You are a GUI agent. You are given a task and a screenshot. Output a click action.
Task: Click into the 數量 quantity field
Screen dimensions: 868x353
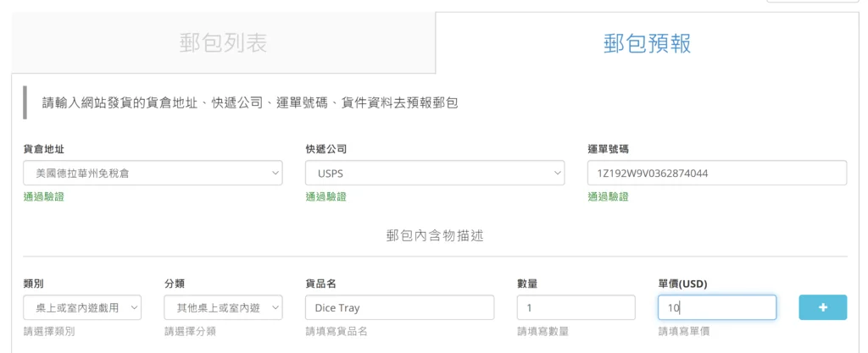point(576,307)
